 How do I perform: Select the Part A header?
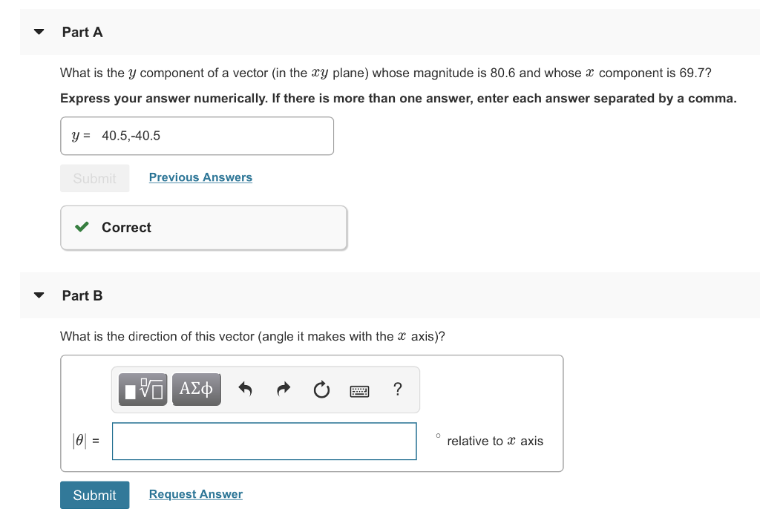click(82, 32)
